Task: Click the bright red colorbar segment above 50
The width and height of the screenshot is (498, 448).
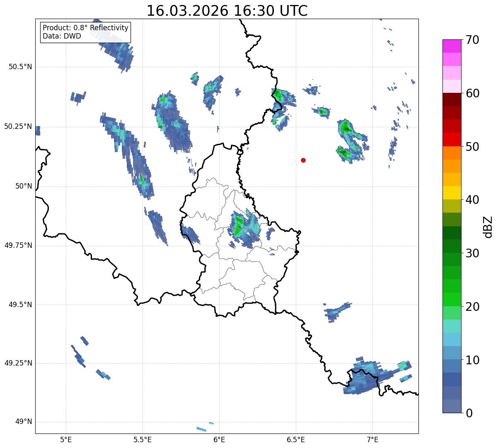Action: pos(452,139)
